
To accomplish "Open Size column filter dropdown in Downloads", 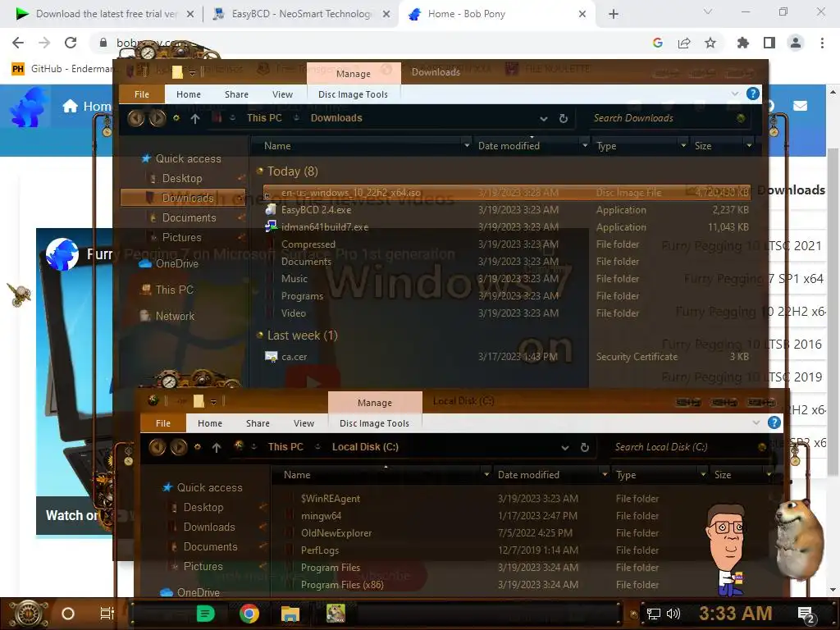I will tap(749, 146).
